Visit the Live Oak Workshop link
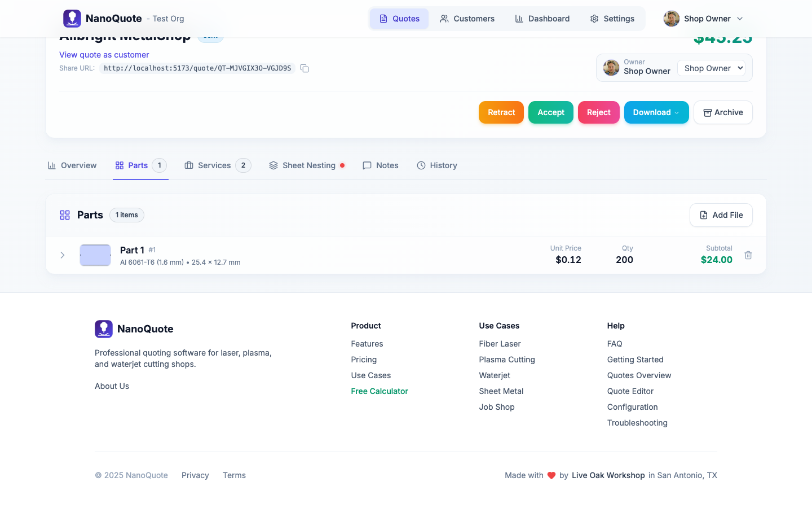Screen dimensions: 812x508 608,475
